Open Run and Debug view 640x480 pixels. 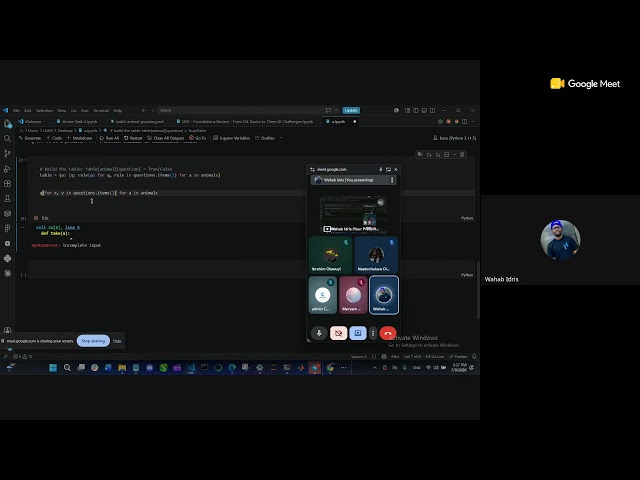click(x=7, y=169)
